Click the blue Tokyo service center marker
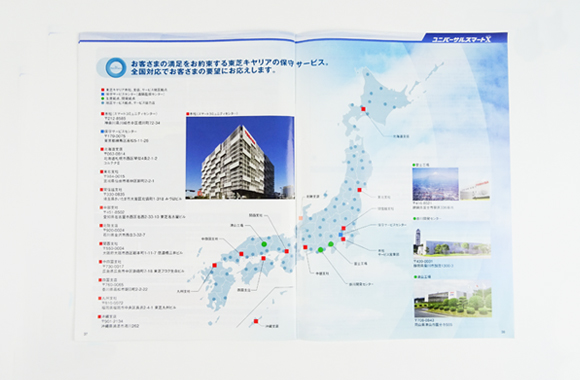The height and width of the screenshot is (380, 580). pyautogui.click(x=341, y=235)
